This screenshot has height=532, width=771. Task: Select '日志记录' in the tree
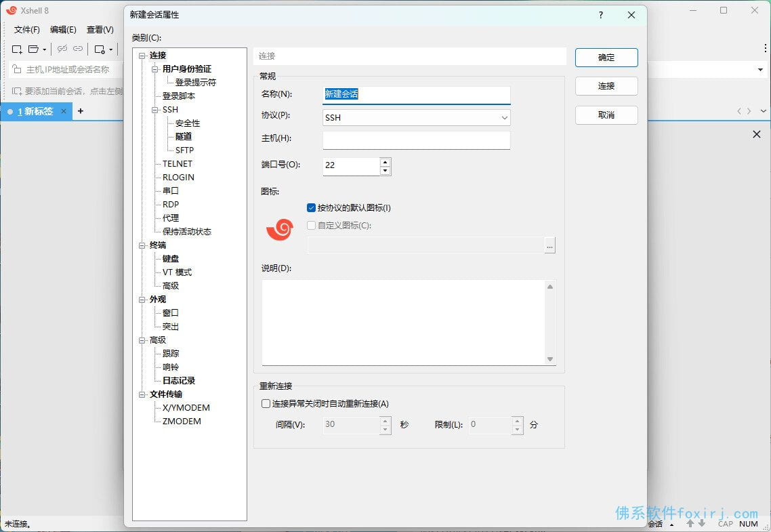pos(179,381)
